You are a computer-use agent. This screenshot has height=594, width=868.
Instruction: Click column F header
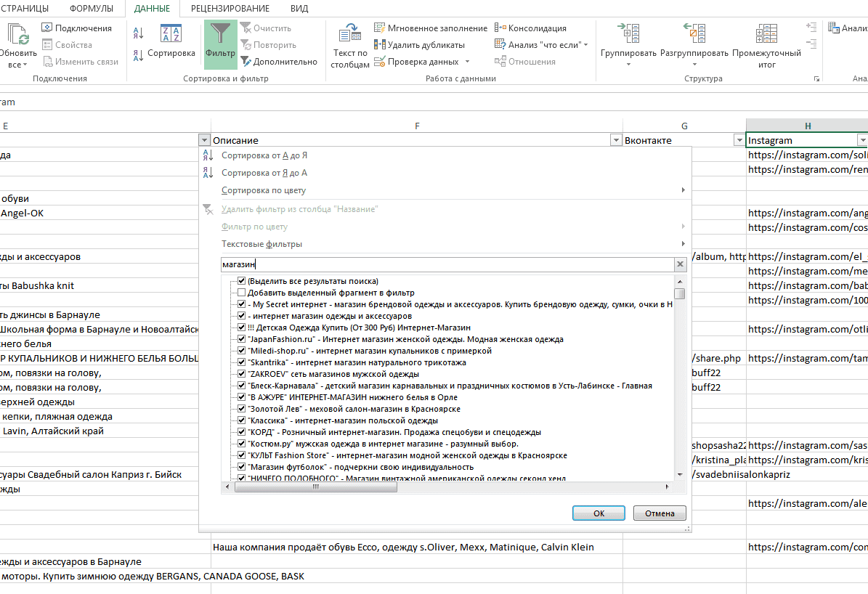(417, 126)
